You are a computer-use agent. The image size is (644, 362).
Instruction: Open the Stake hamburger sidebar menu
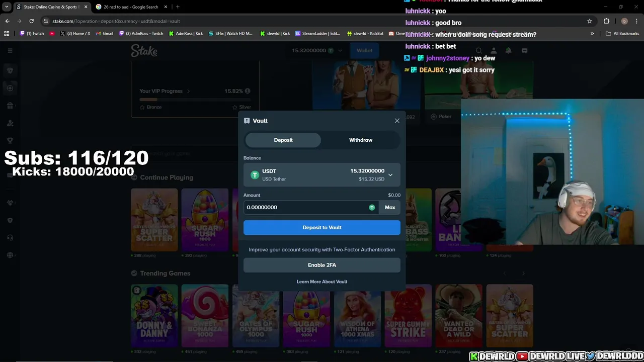10,50
